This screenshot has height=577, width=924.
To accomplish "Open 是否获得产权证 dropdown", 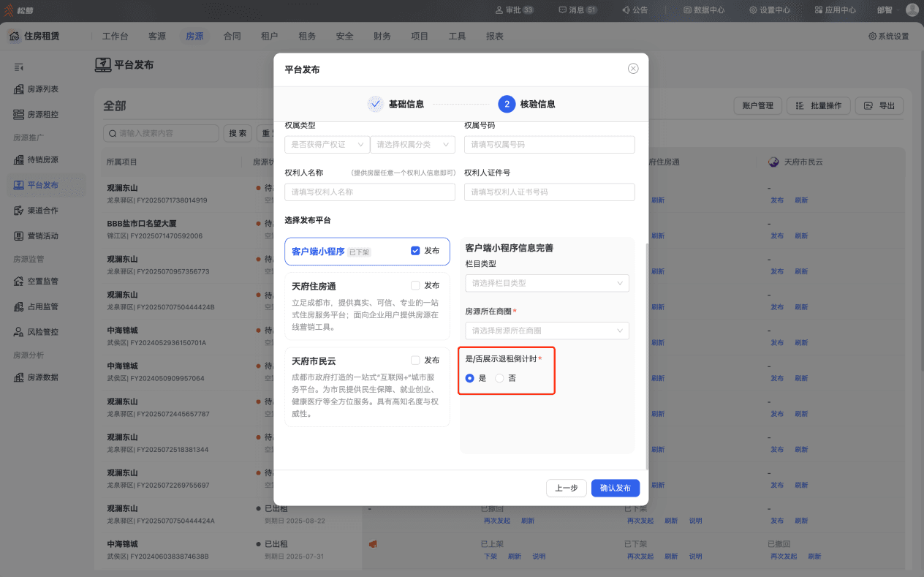I will (x=327, y=145).
